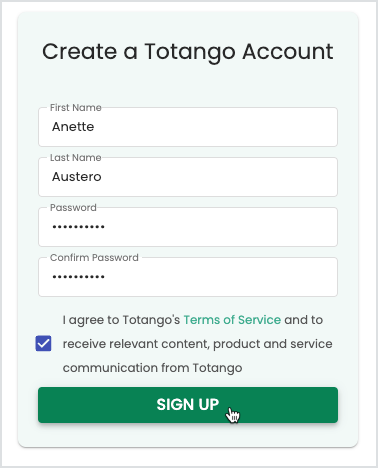The width and height of the screenshot is (378, 468).
Task: Click the Create a Totango Account heading
Action: tap(188, 52)
